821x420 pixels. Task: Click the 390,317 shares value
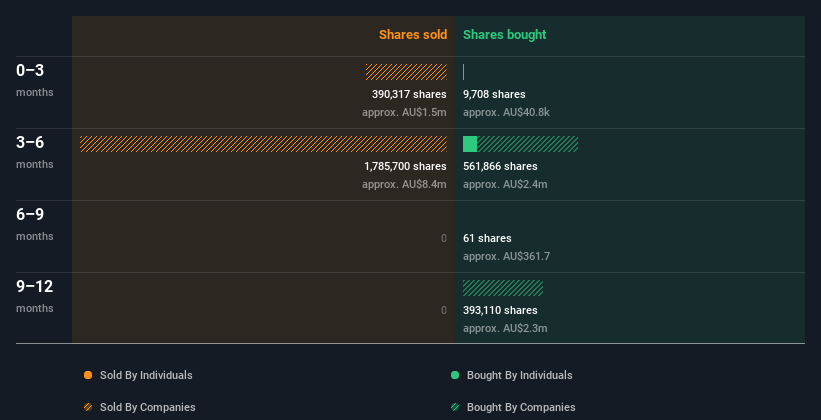409,94
